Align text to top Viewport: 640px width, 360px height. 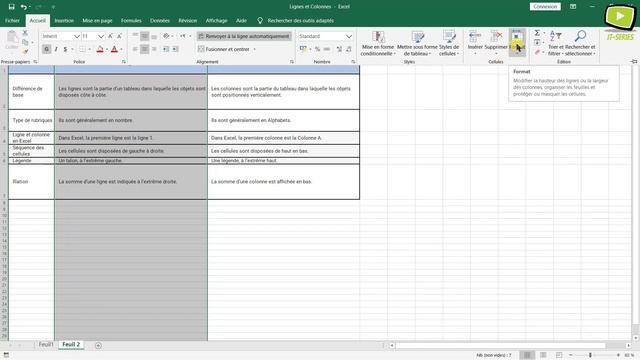point(135,36)
